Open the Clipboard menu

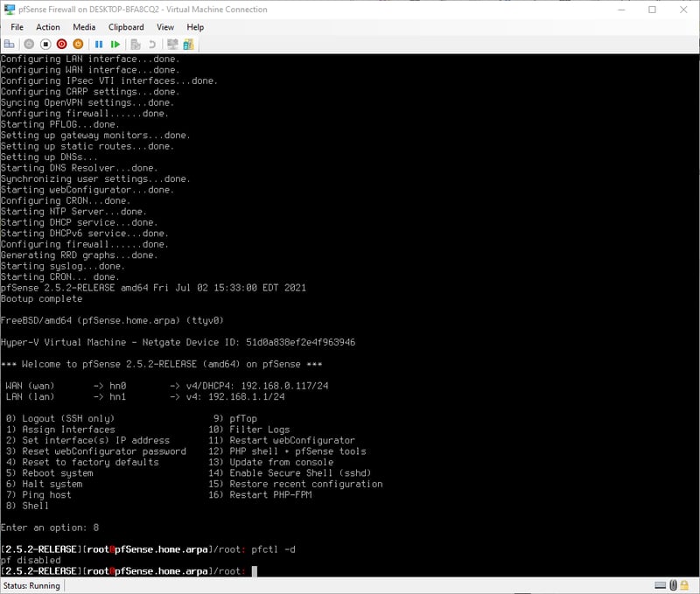coord(126,27)
